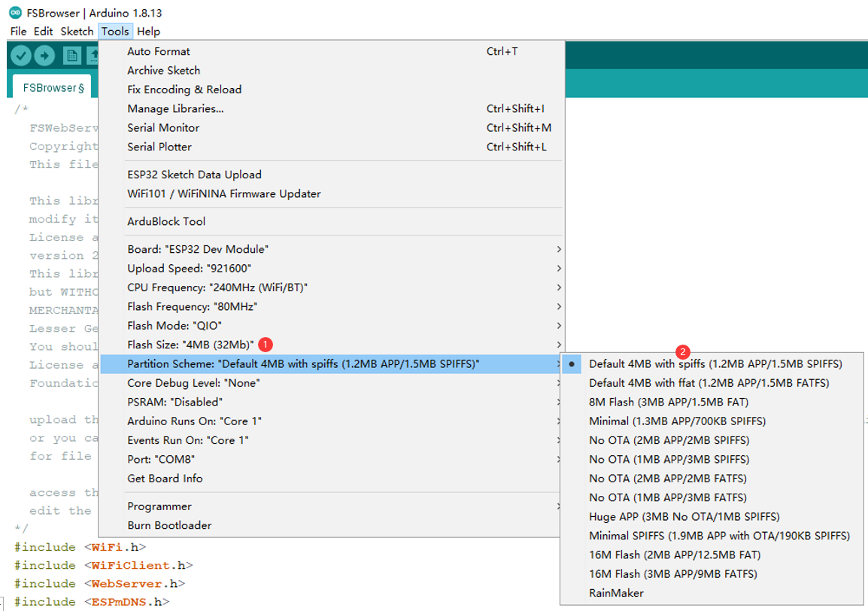Click the highlighted Partition Scheme menu entry
Image resolution: width=868 pixels, height=611 pixels.
click(x=331, y=364)
